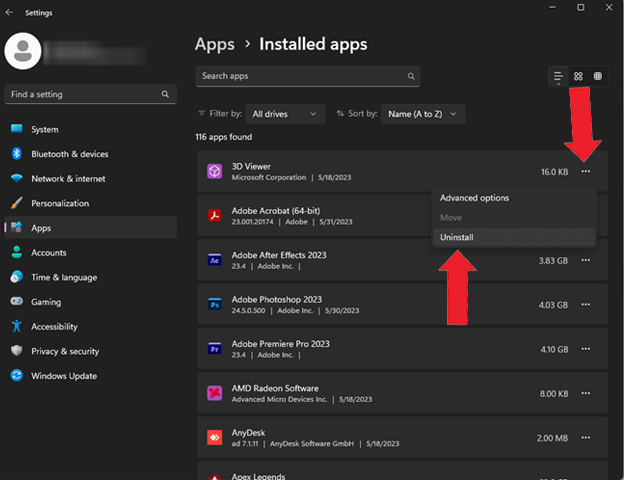Click the Adobe Acrobat app icon

(x=214, y=216)
